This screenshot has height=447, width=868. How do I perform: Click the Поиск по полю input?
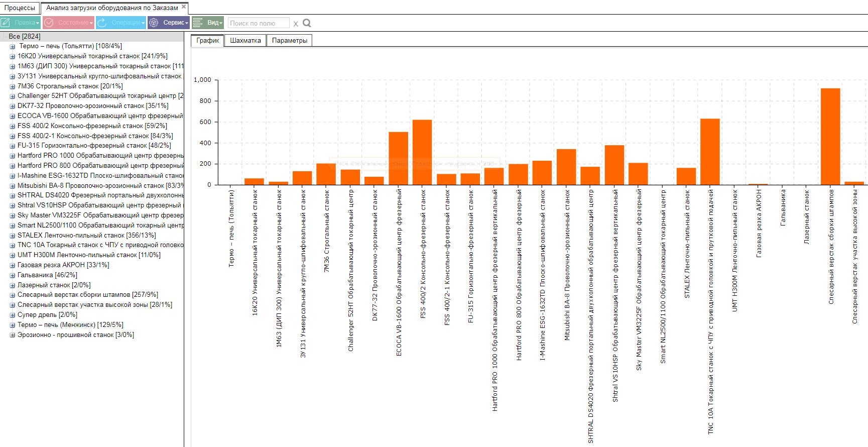259,23
